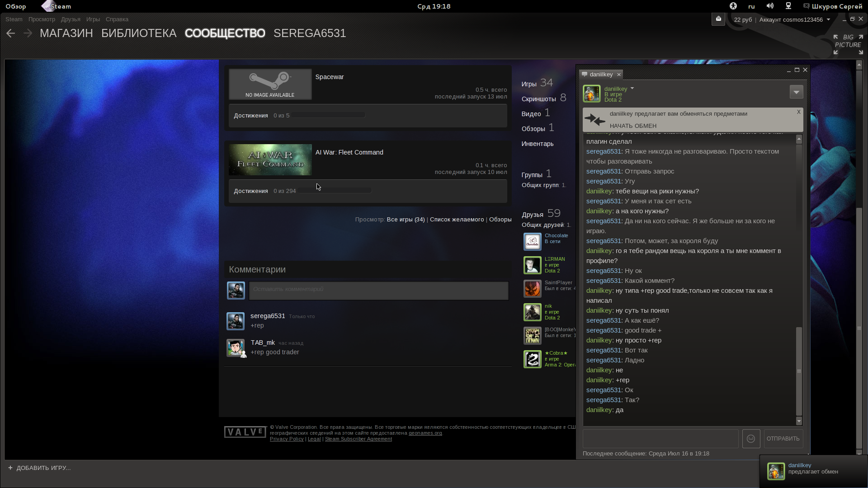Click the clock Срд 19:18
868x488 pixels.
[x=434, y=6]
